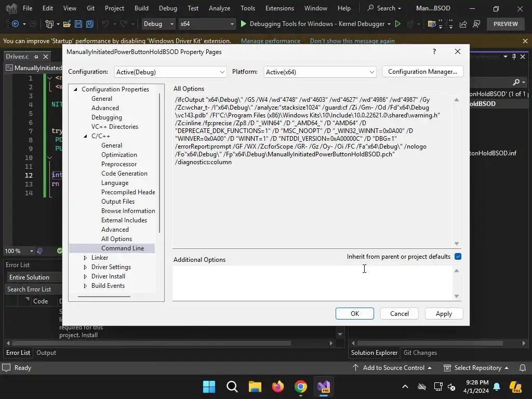Click the Navigate Backward arrow icon
Image resolution: width=532 pixels, height=399 pixels.
[x=15, y=24]
